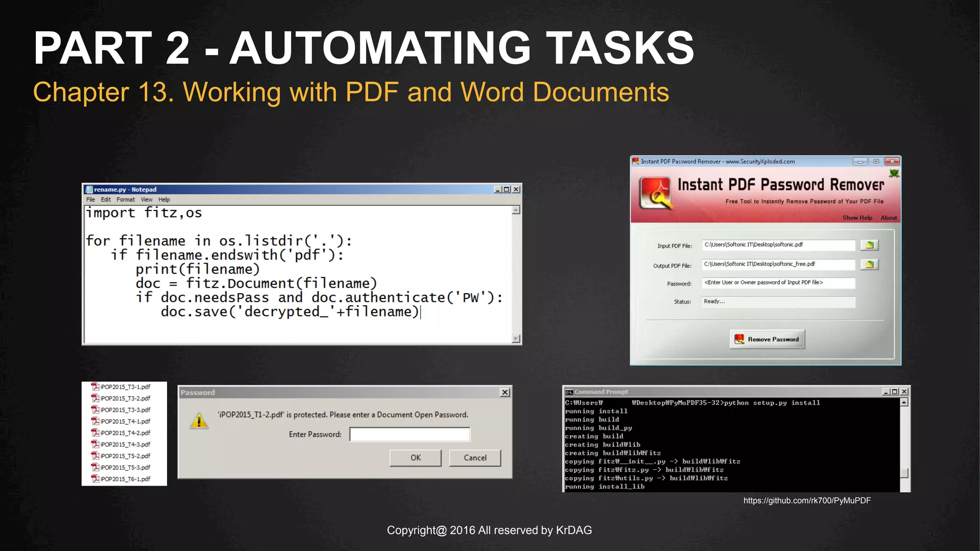Open the GitHub PyMuPDF link

pyautogui.click(x=807, y=500)
